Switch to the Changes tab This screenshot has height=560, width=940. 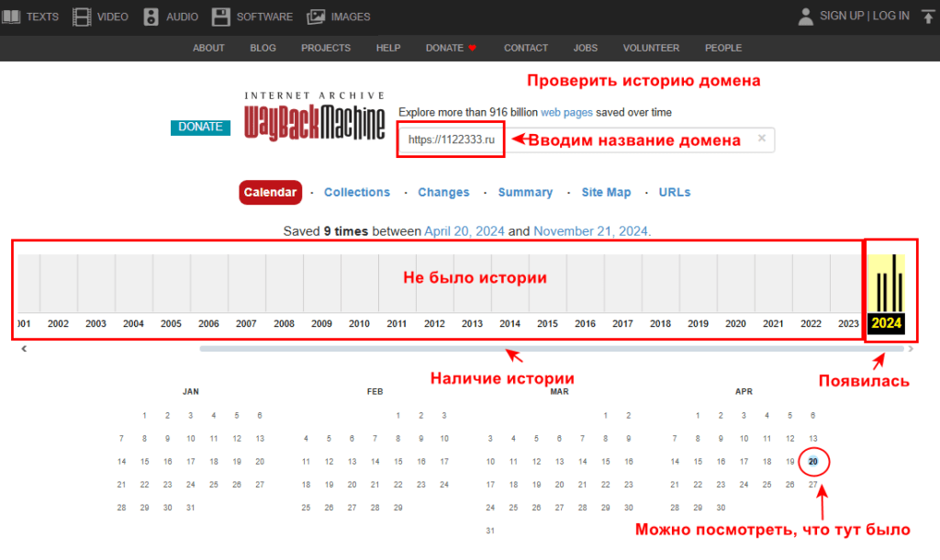coord(443,193)
